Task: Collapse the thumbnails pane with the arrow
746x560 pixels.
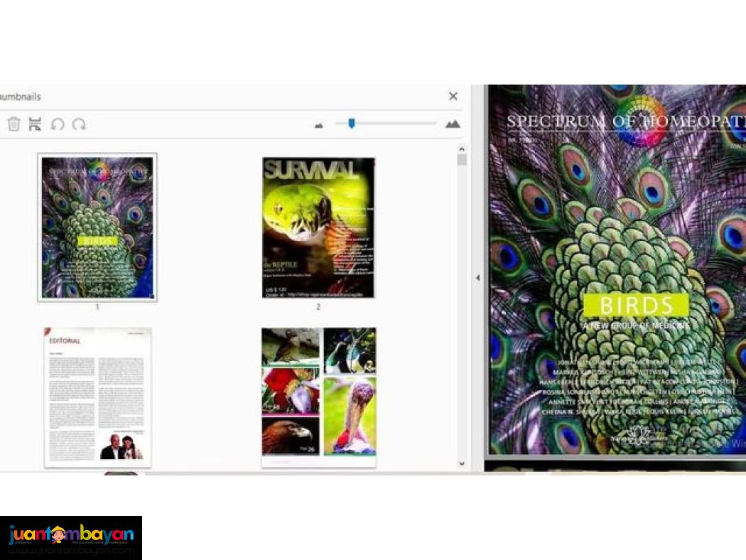Action: pos(477,278)
